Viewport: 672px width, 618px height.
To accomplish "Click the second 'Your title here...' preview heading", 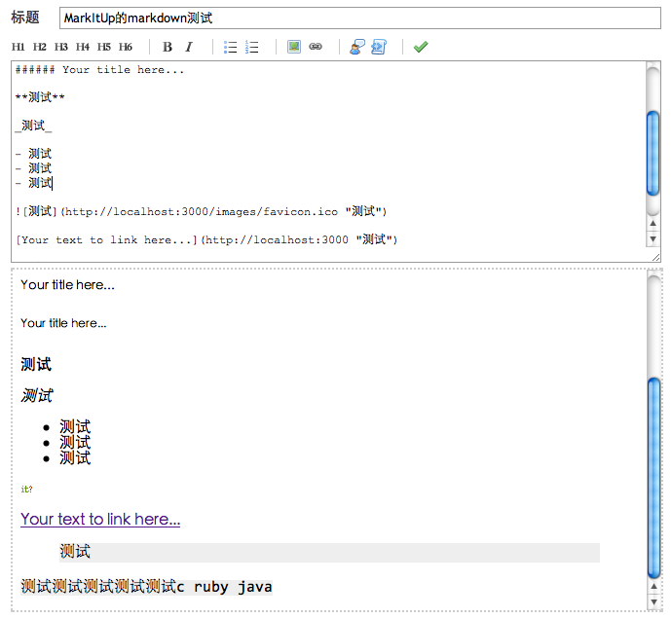I will [63, 323].
